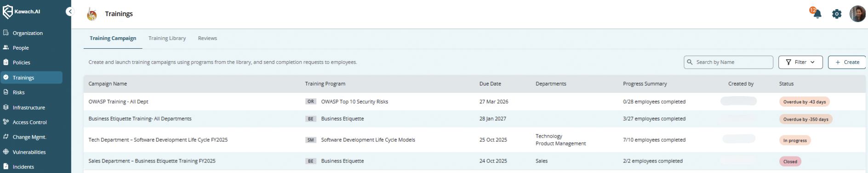Viewport: 868px width, 173px height.
Task: Open the Access Control menu label
Action: (30, 122)
